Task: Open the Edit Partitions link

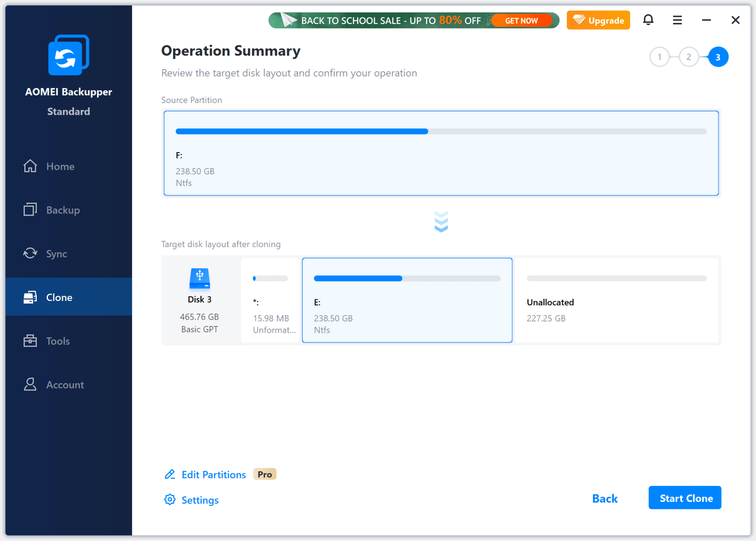Action: [x=214, y=475]
